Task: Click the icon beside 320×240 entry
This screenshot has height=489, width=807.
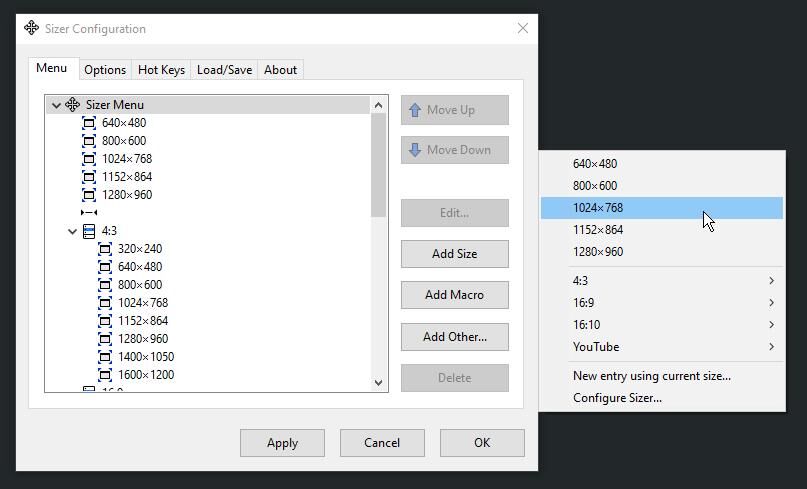Action: [105, 249]
